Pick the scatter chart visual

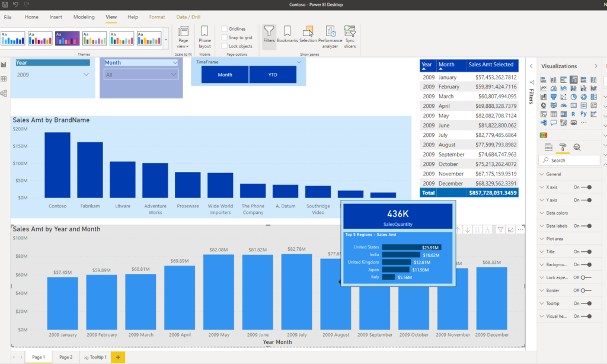[x=563, y=97]
